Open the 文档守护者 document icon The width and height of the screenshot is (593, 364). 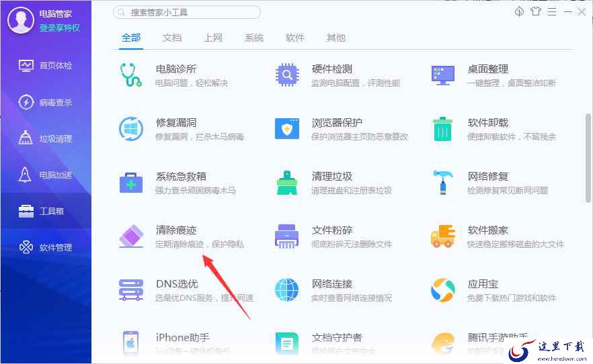(x=287, y=344)
